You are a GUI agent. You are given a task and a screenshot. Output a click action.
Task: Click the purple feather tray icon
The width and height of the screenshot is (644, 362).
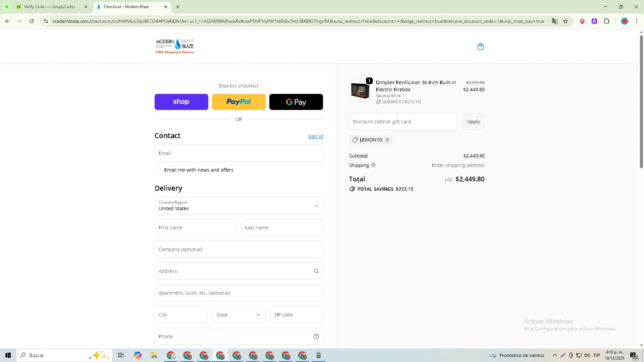pyautogui.click(x=563, y=355)
